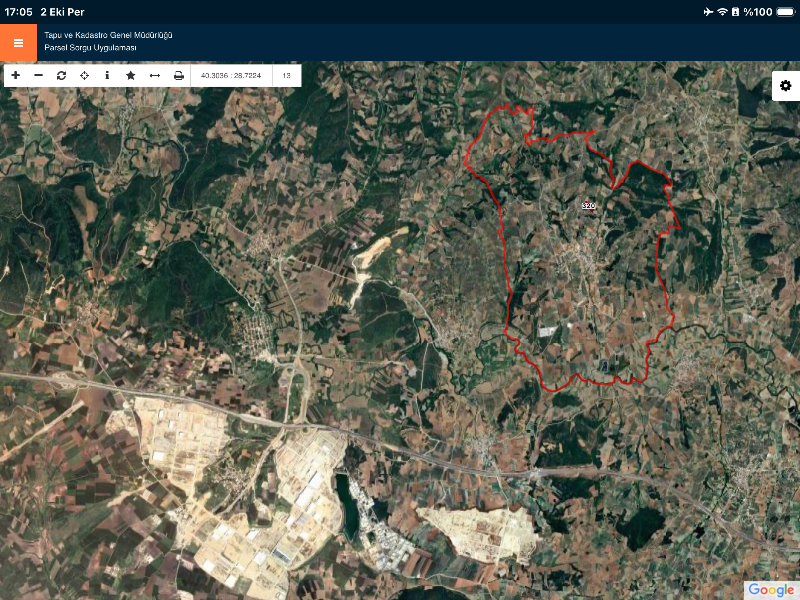Click the Parsel Sorgu Uygulaması subtitle
Viewport: 800px width, 600px height.
[x=90, y=48]
